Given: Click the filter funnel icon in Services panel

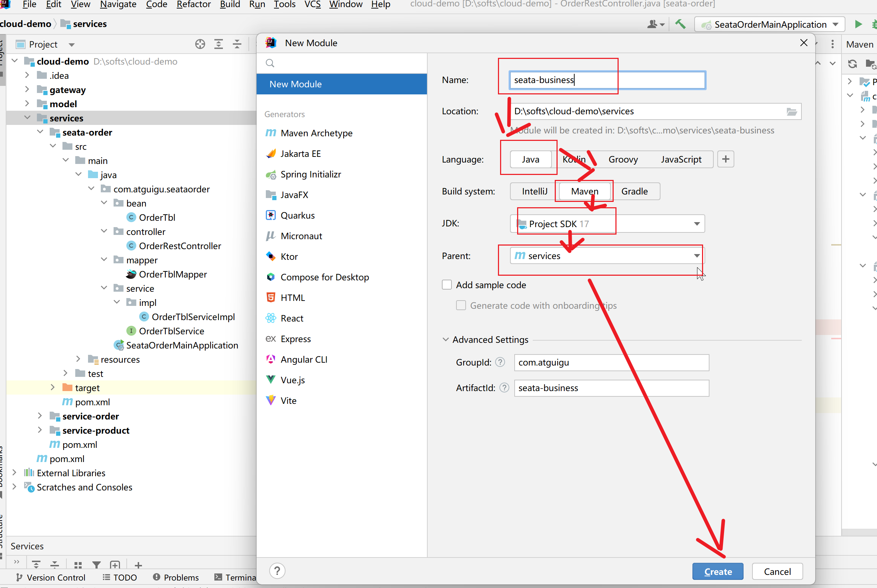Looking at the screenshot, I should (x=97, y=565).
